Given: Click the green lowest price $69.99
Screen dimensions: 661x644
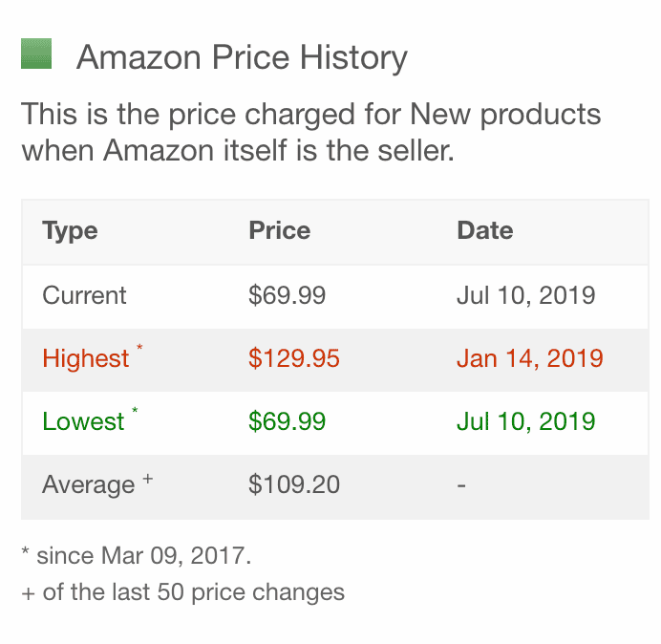Looking at the screenshot, I should coord(288,421).
